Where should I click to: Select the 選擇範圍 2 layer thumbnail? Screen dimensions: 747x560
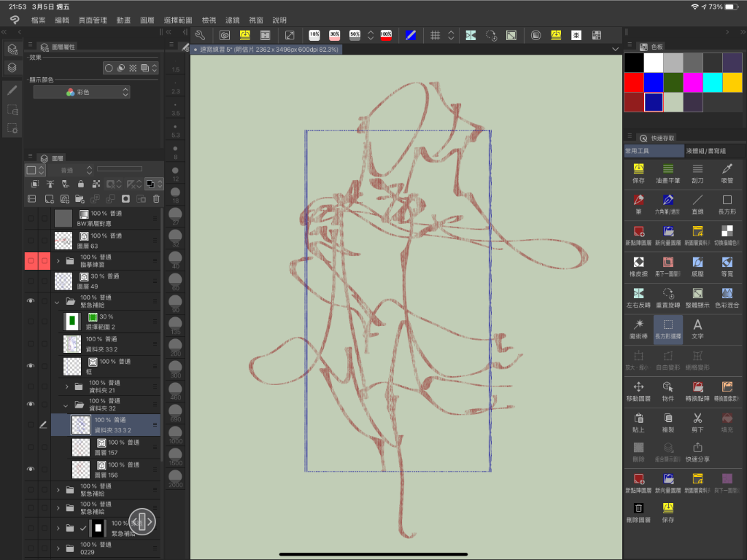pyautogui.click(x=72, y=322)
